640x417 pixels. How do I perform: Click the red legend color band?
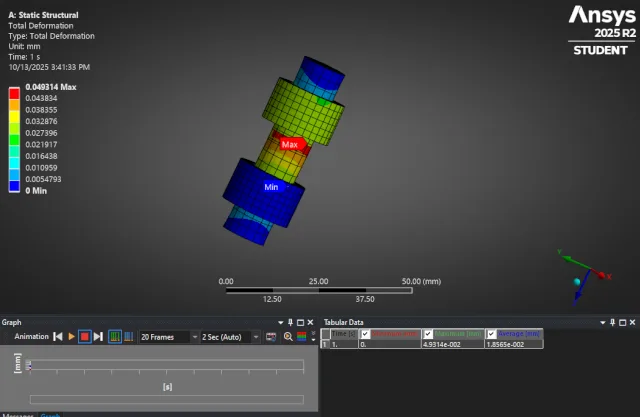pyautogui.click(x=14, y=93)
